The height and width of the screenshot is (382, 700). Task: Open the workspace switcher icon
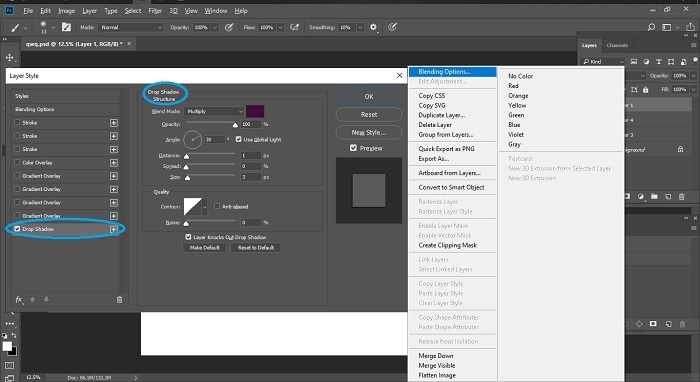pos(667,27)
